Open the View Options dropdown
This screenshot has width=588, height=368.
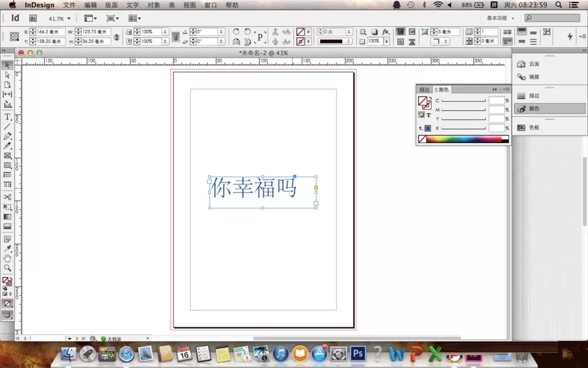point(91,18)
